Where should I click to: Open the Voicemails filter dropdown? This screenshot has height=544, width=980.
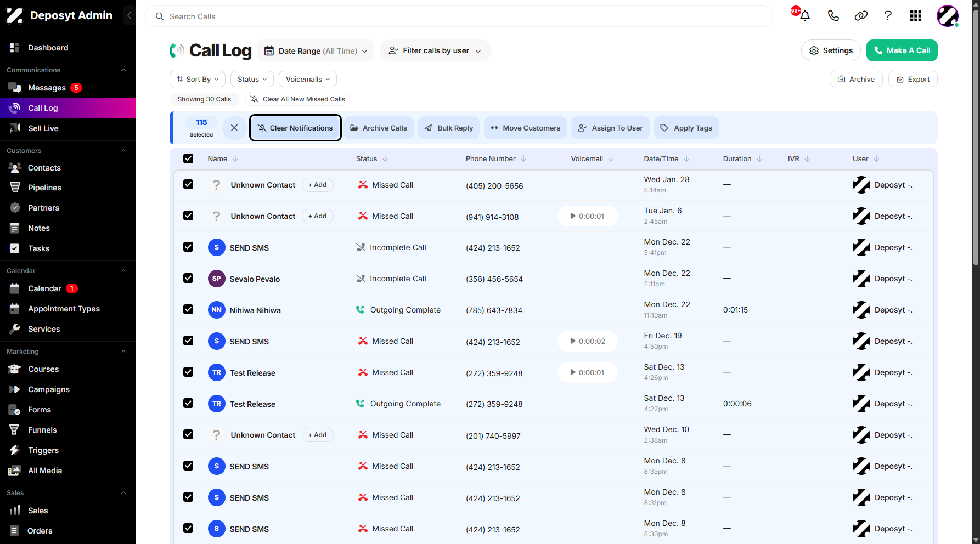308,79
